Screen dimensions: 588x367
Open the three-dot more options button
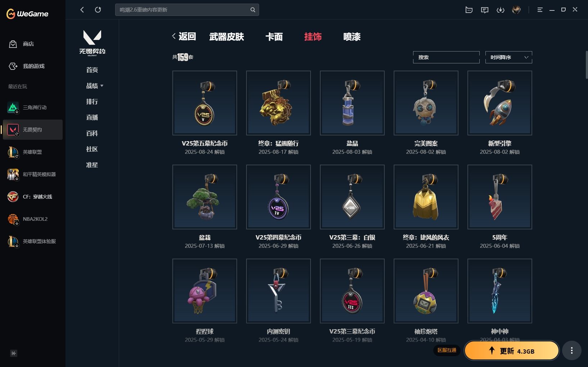[572, 350]
